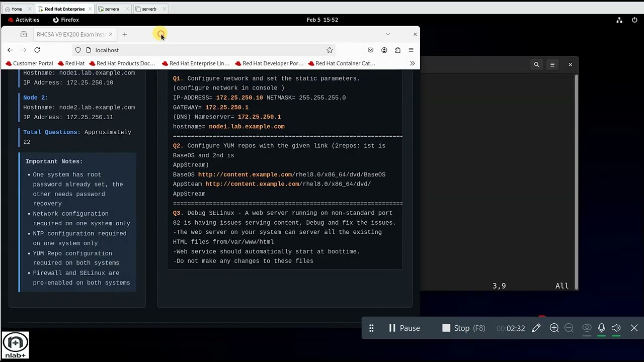Show more bookmarks with the double chevron
Viewport: 644px width, 362px height.
(x=412, y=63)
